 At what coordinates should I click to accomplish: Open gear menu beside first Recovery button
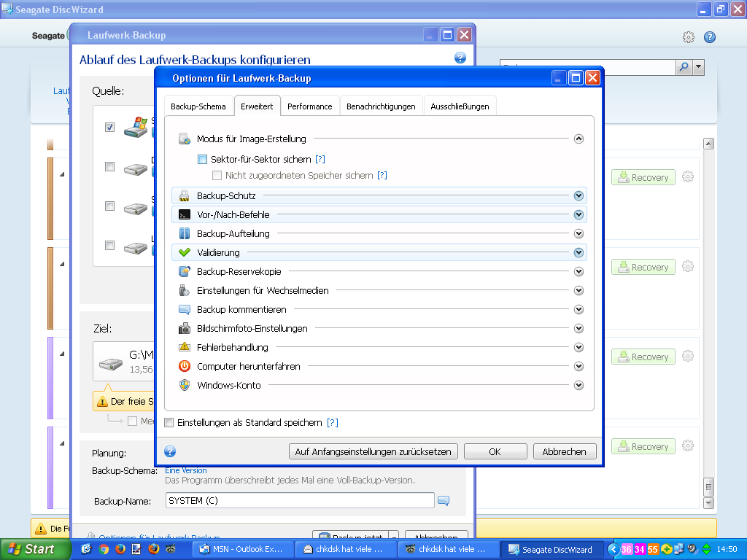click(x=688, y=177)
